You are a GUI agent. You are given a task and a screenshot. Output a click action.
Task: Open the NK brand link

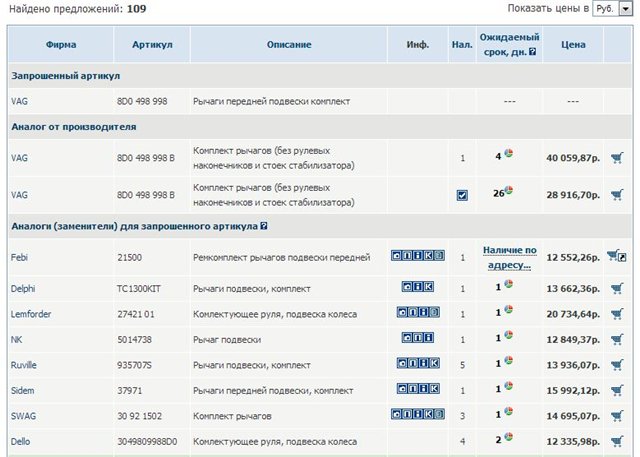tap(16, 339)
